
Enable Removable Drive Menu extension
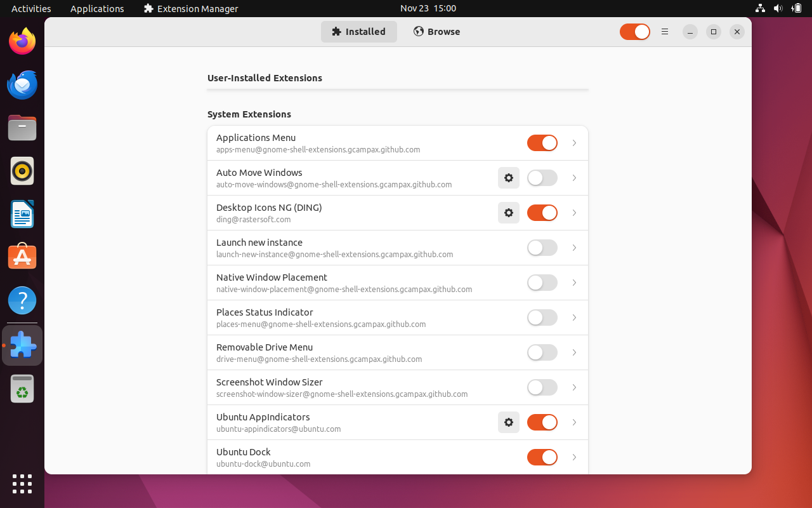coord(542,352)
